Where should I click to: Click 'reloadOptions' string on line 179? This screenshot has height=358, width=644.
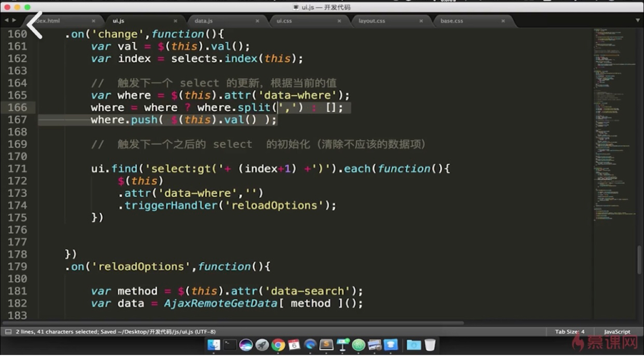pos(141,266)
